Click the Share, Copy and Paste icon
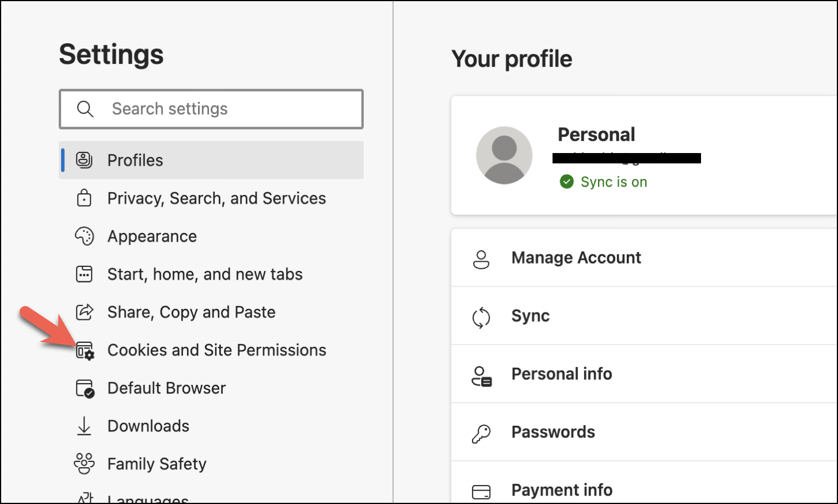 pyautogui.click(x=85, y=312)
